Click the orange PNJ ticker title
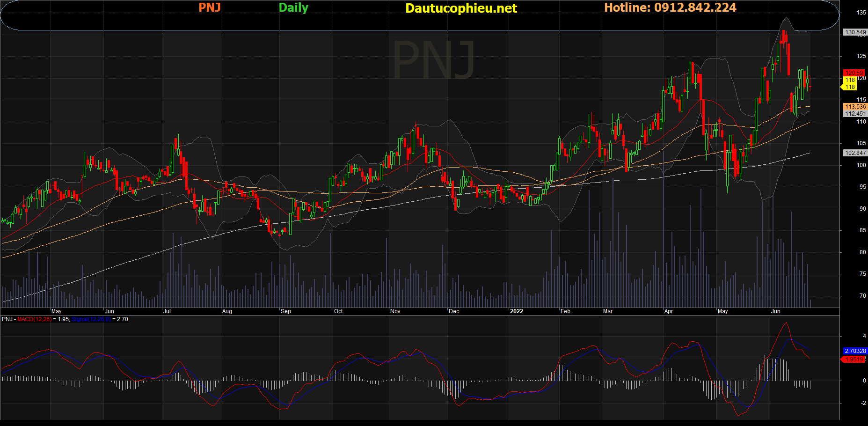The height and width of the screenshot is (426, 868). pyautogui.click(x=209, y=7)
